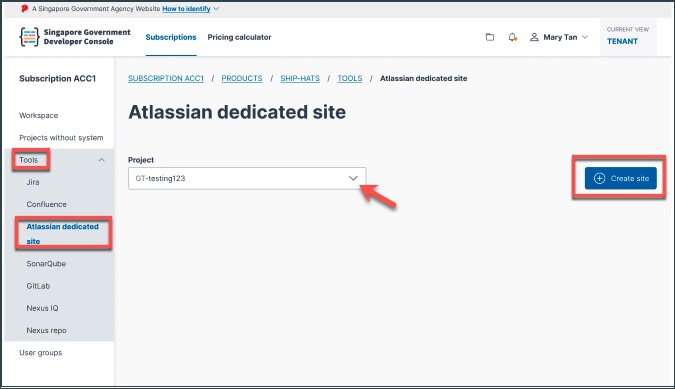Open the Project dropdown GT-testing123
The width and height of the screenshot is (675, 389).
coord(247,178)
